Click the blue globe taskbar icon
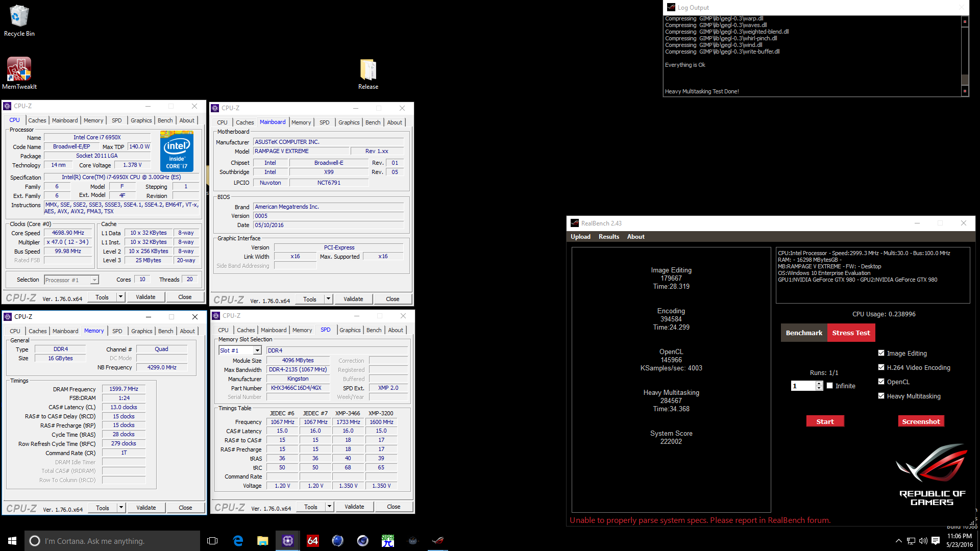Viewport: 980px width, 551px height. 337,541
